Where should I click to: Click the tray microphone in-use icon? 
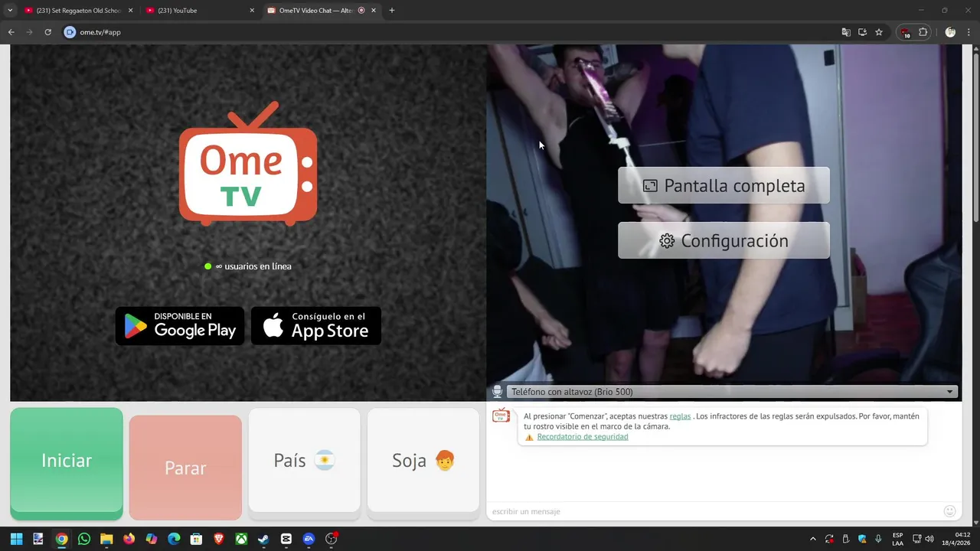(878, 539)
